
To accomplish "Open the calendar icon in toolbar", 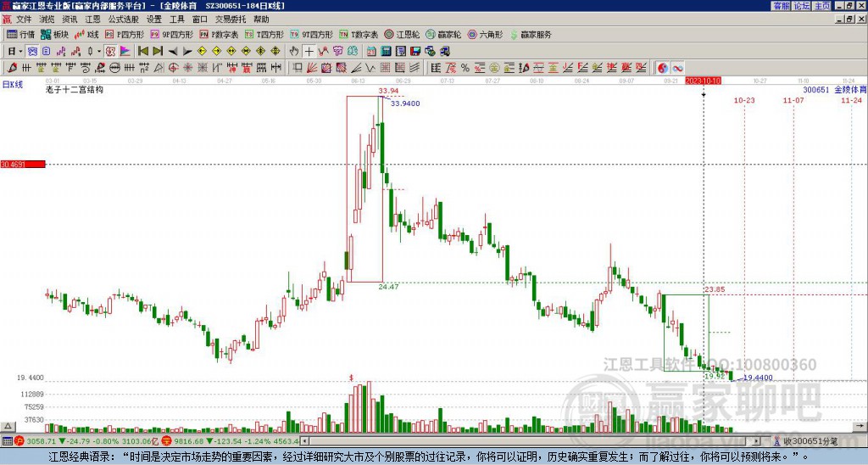I will point(371,51).
